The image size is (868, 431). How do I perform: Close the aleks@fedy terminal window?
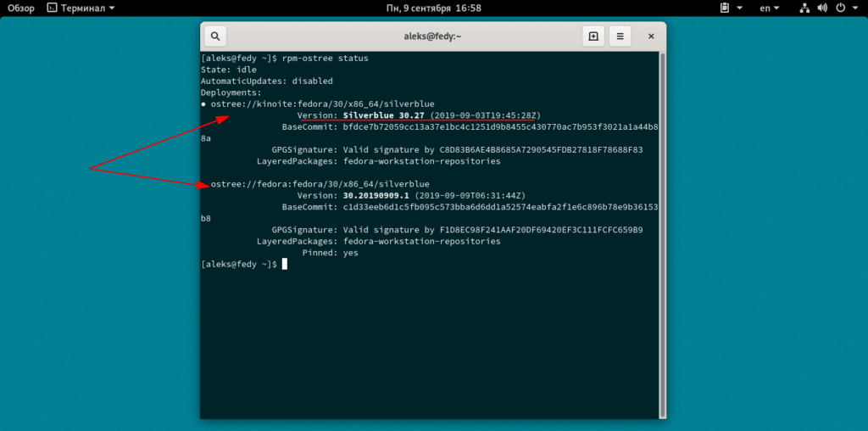pyautogui.click(x=651, y=36)
